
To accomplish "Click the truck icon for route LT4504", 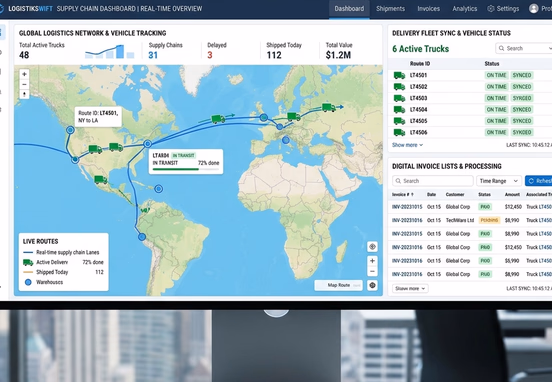I will pyautogui.click(x=399, y=109).
